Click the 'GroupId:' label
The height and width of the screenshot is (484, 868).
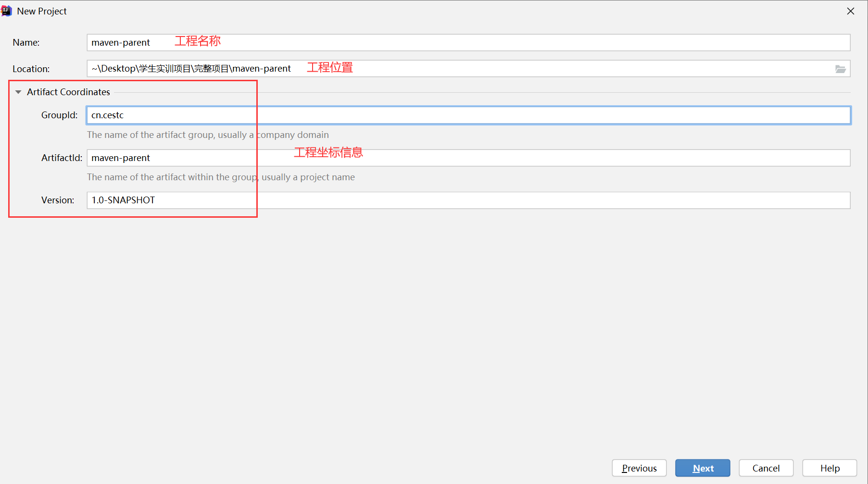tap(60, 115)
